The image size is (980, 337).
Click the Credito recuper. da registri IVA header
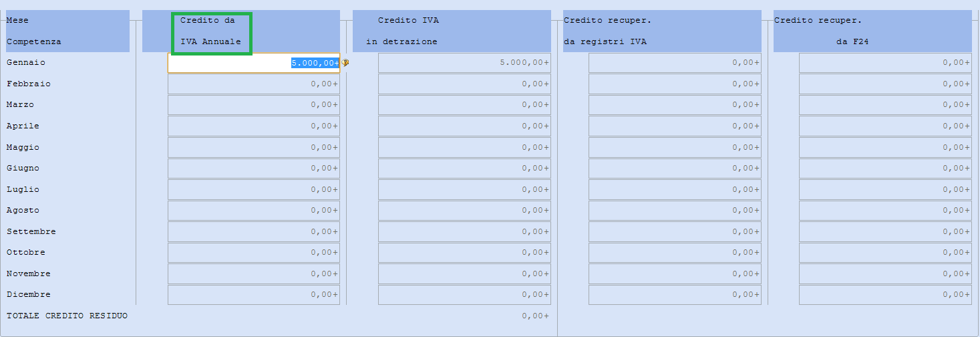coord(662,31)
